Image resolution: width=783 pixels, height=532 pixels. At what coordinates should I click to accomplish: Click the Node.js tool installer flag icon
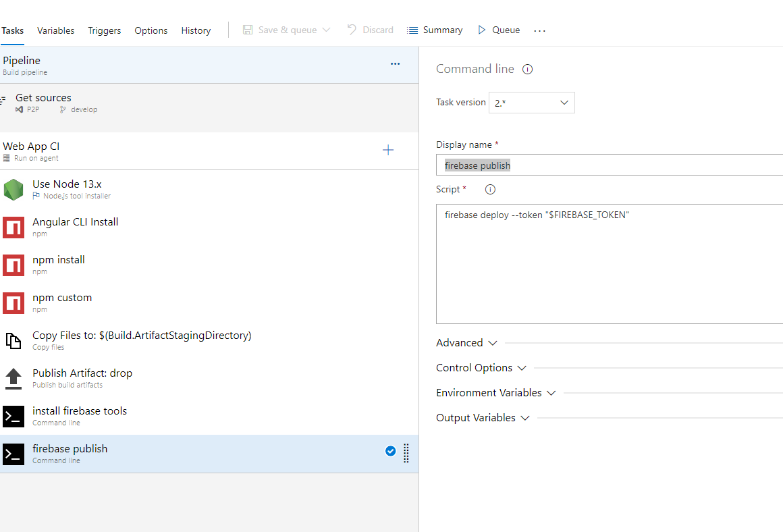[36, 196]
